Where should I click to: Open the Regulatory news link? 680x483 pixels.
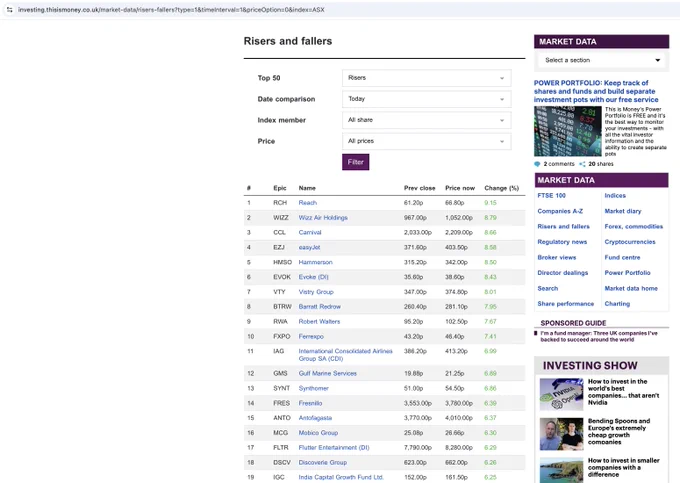[562, 242]
